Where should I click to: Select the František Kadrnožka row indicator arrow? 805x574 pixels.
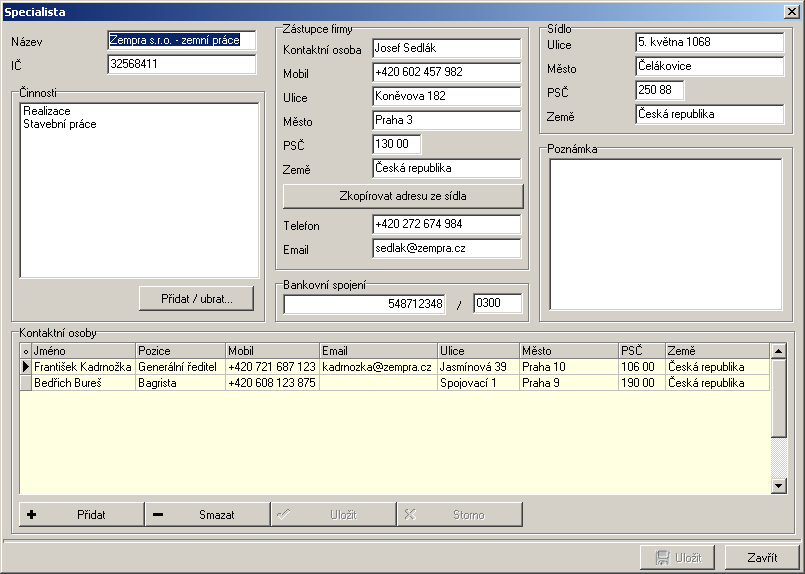[26, 367]
